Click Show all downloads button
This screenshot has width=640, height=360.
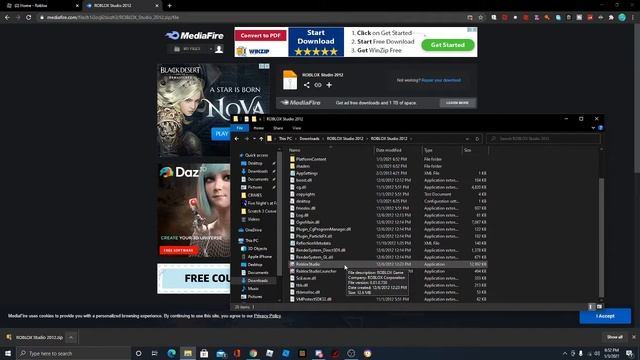pyautogui.click(x=614, y=337)
